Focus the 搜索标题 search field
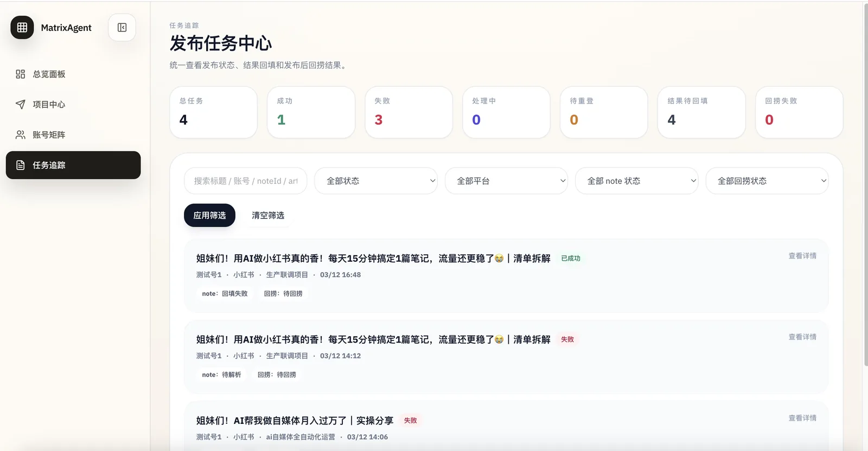 [x=246, y=181]
